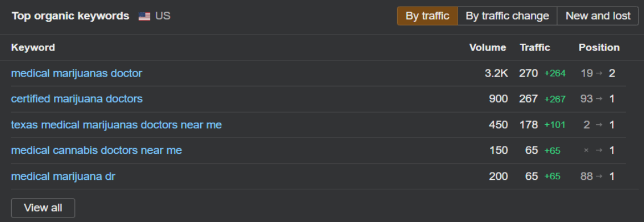Viewport: 644px width, 222px height.
Task: Open the New and lost tab
Action: tap(597, 16)
